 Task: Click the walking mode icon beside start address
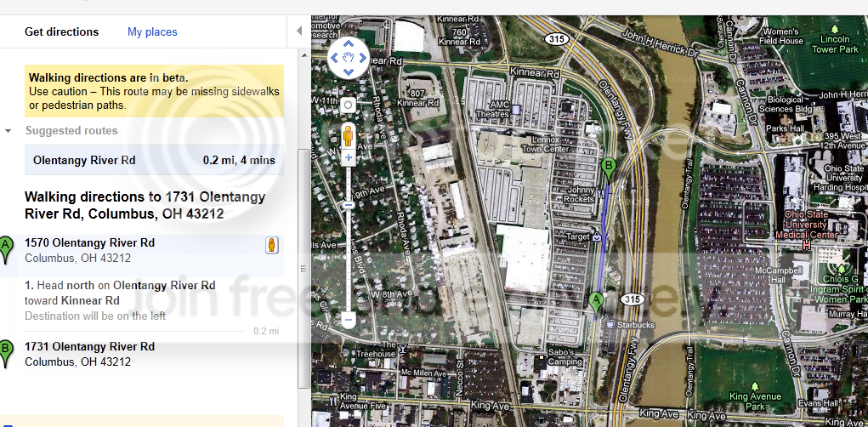click(x=272, y=245)
